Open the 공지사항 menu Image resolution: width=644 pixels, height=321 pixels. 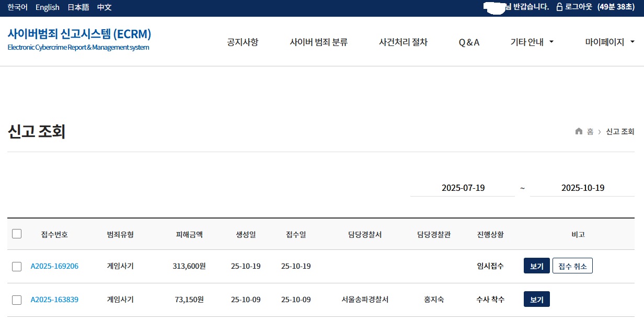click(x=243, y=42)
